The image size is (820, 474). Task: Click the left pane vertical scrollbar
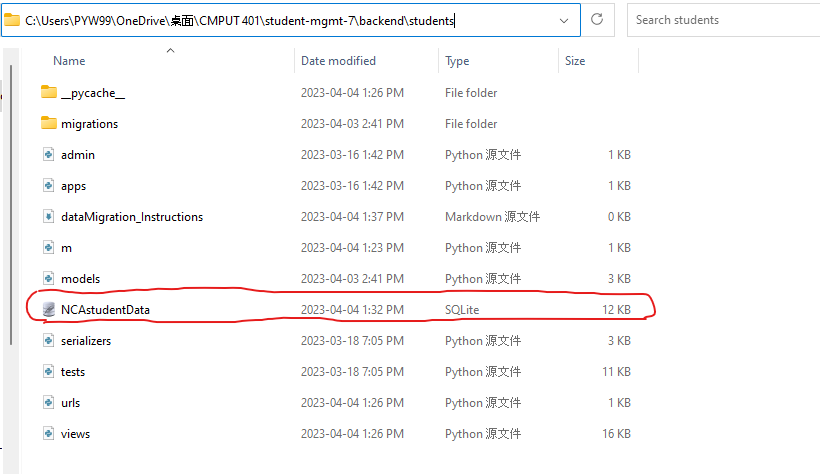12,200
